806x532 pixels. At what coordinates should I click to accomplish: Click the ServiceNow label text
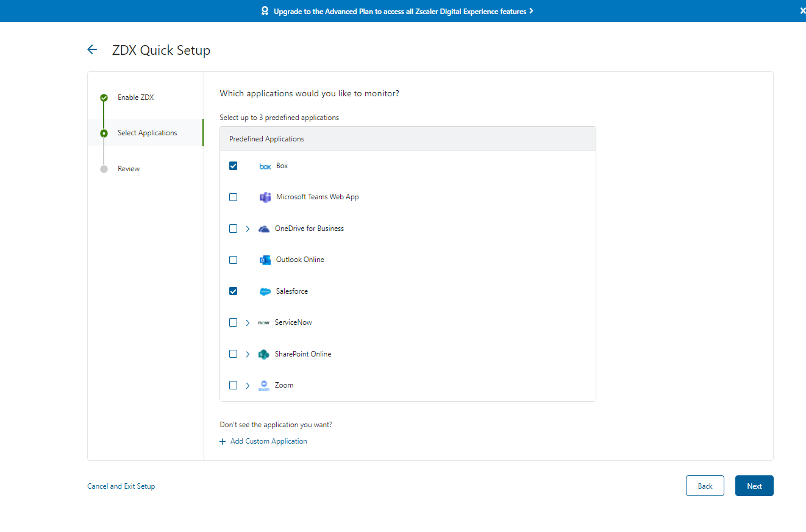[x=293, y=322]
